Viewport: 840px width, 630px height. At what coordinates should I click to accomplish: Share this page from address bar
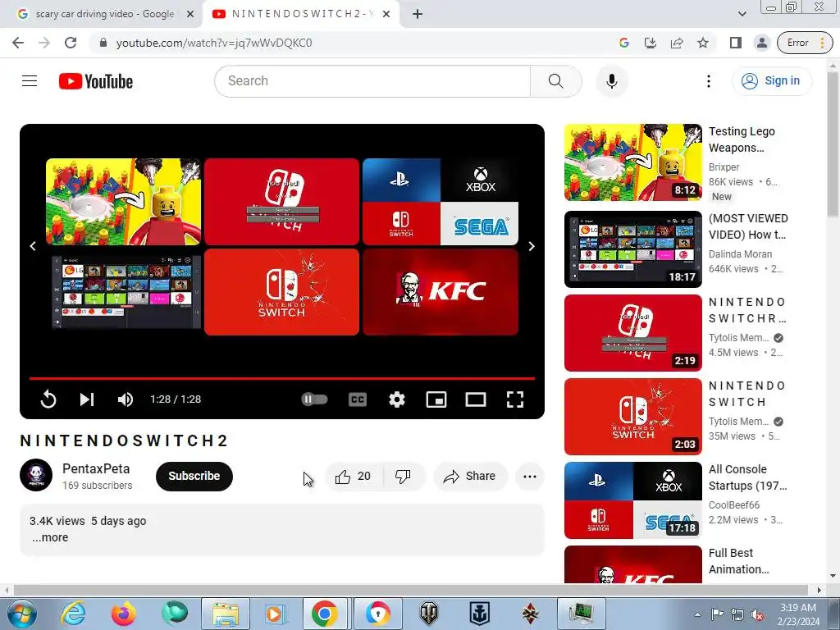pyautogui.click(x=677, y=43)
